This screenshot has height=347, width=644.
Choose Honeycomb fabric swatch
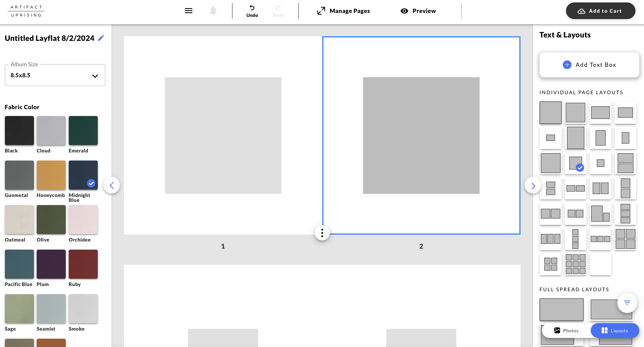(x=51, y=175)
